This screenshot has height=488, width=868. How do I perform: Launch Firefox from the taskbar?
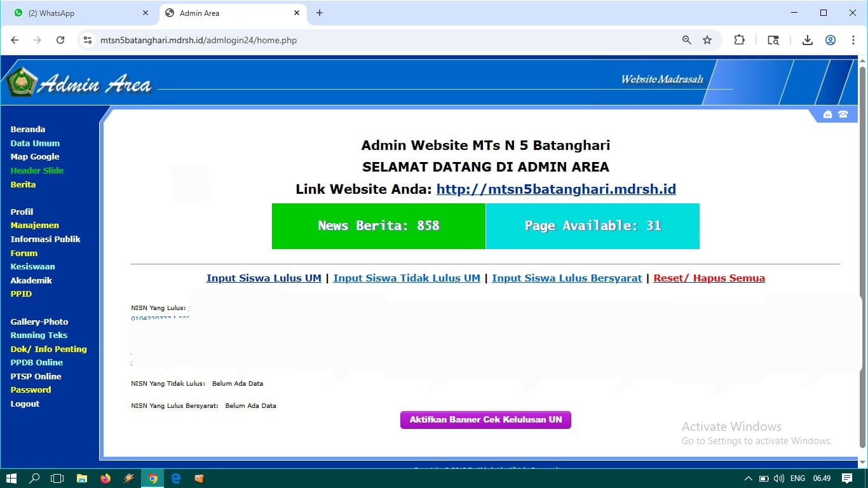pos(105,478)
